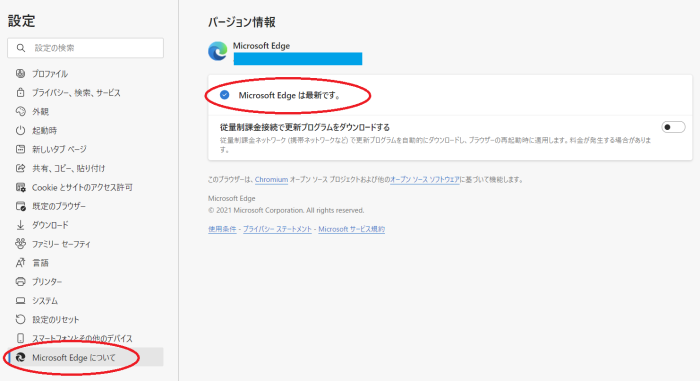This screenshot has width=700, height=381.
Task: Click the startup power icon
Action: 21,130
